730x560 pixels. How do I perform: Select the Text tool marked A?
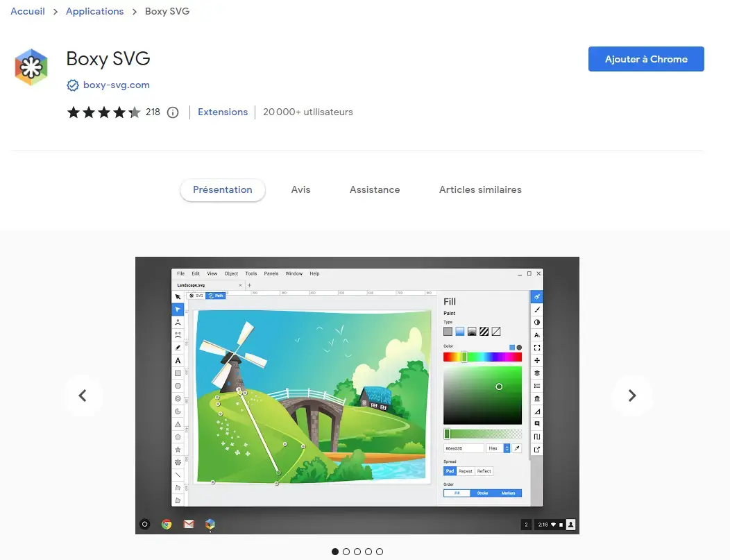178,360
